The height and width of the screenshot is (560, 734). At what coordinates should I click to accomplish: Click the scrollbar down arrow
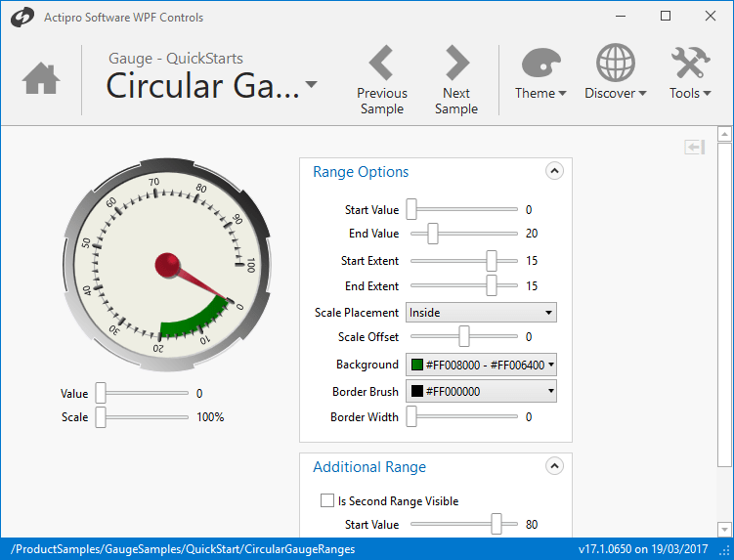[724, 530]
